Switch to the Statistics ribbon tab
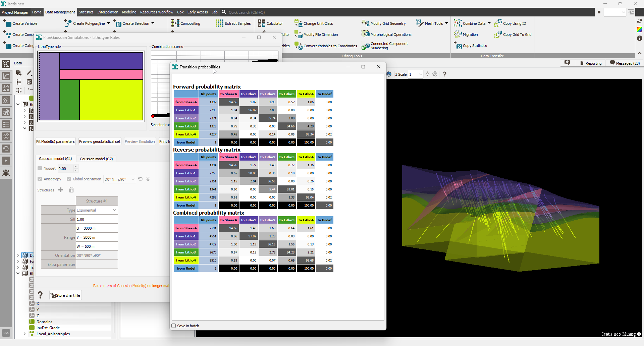Image resolution: width=644 pixels, height=346 pixels. 86,12
